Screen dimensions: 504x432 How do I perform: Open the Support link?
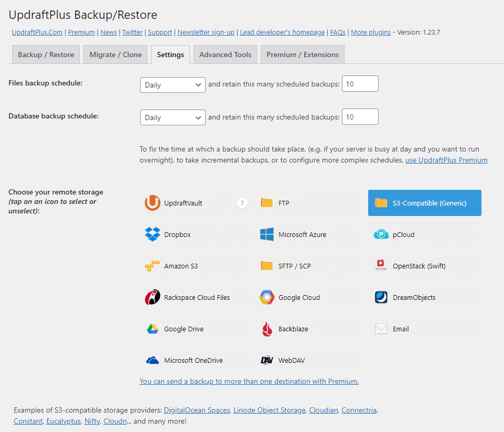pos(160,32)
